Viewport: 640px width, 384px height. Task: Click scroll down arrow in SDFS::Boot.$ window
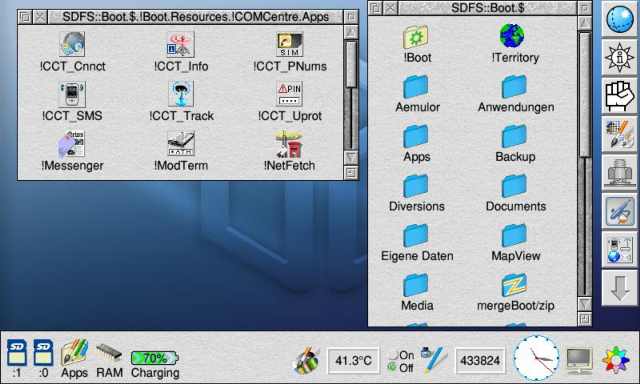584,304
